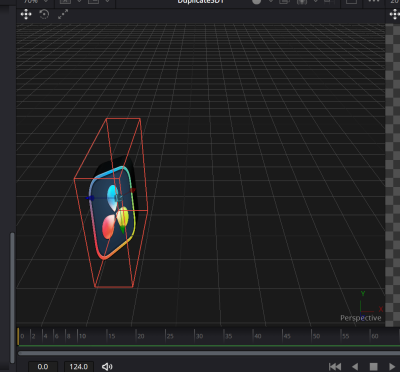Click the Perspective camera view label
The height and width of the screenshot is (372, 400).
[x=361, y=318]
